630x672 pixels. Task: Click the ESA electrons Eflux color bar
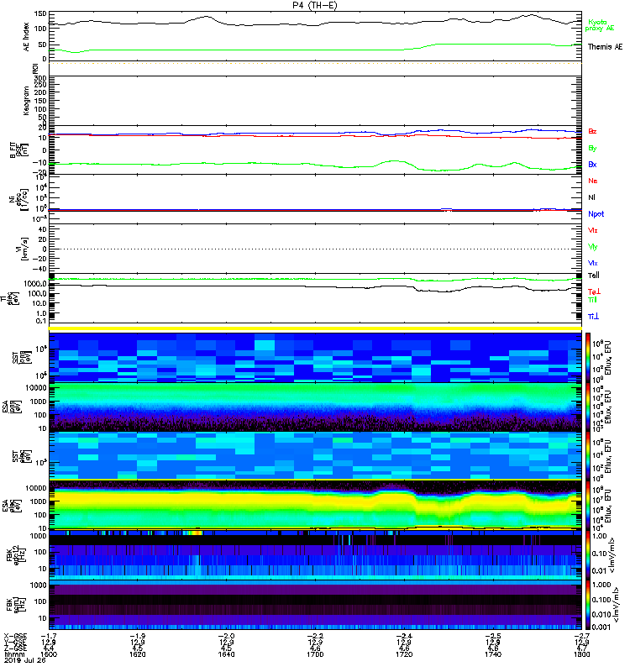click(588, 506)
